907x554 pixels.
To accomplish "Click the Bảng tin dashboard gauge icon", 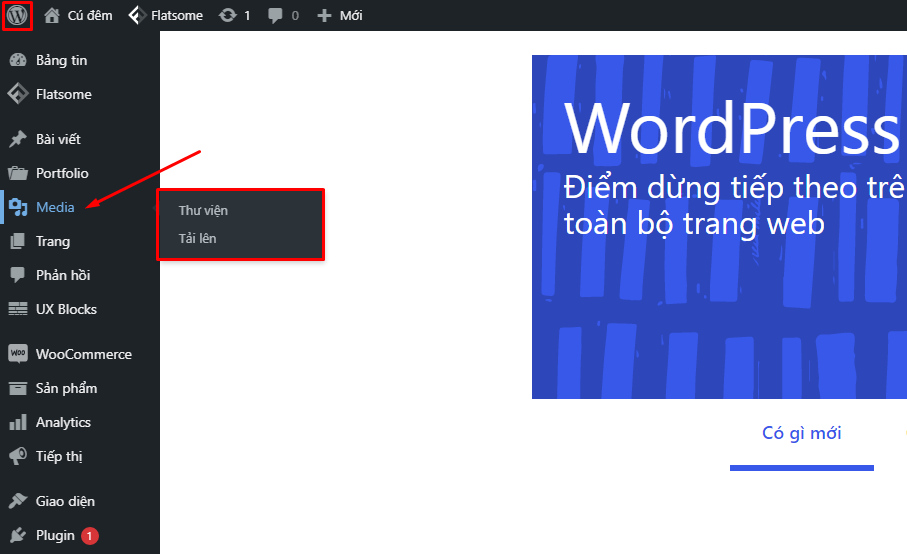I will (x=18, y=60).
